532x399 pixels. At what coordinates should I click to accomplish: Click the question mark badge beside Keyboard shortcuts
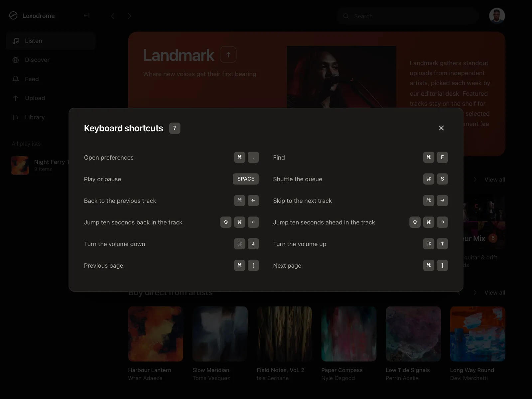point(175,128)
